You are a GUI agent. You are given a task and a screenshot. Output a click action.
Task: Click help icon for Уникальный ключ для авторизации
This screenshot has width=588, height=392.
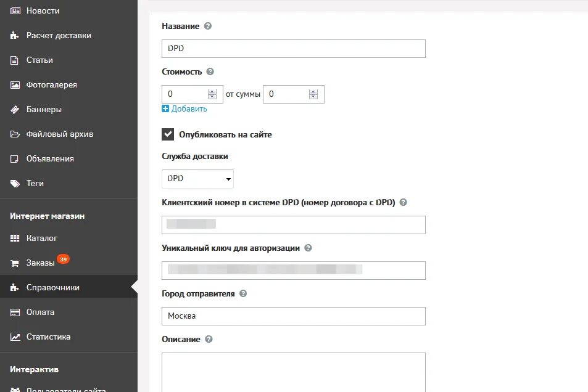[x=308, y=248]
